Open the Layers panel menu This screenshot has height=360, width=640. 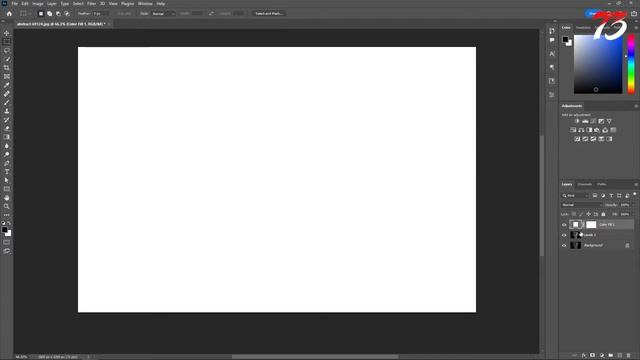tap(636, 184)
